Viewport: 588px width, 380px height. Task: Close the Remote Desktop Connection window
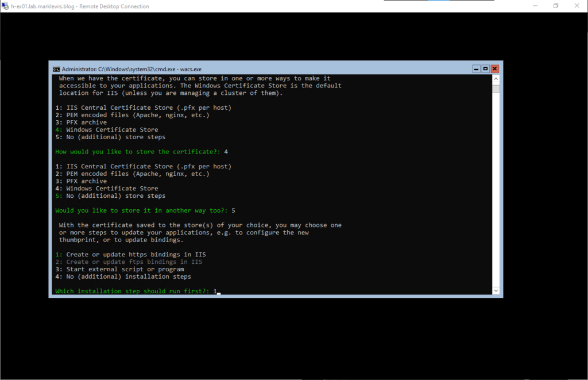(x=577, y=6)
